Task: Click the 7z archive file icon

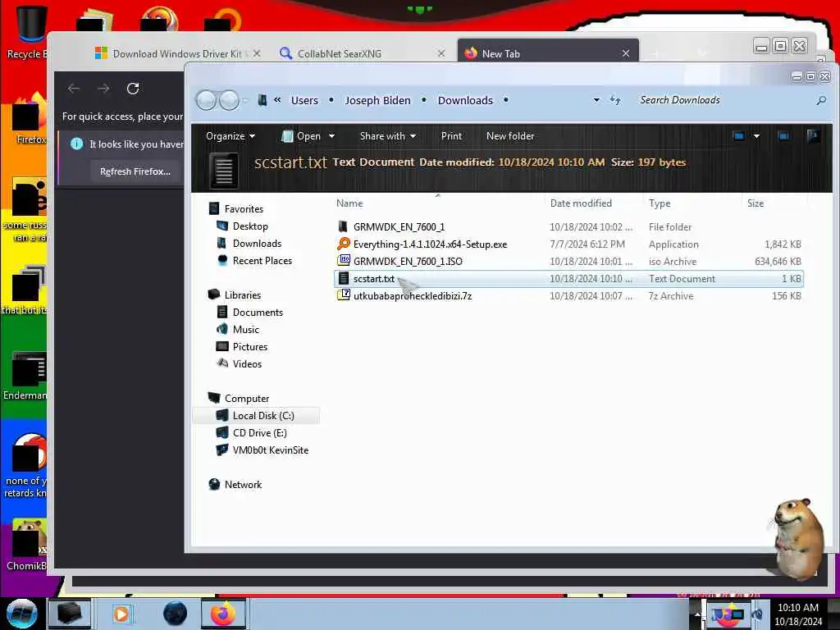Action: (344, 295)
